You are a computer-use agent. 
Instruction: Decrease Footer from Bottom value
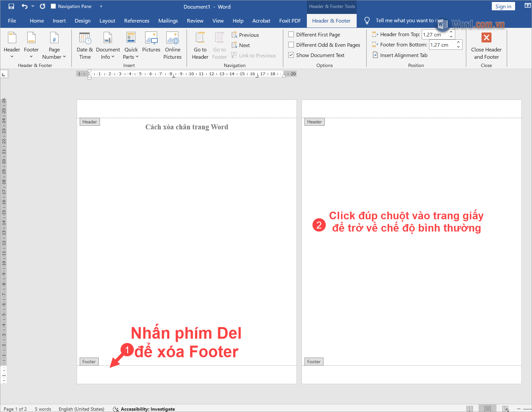458,47
